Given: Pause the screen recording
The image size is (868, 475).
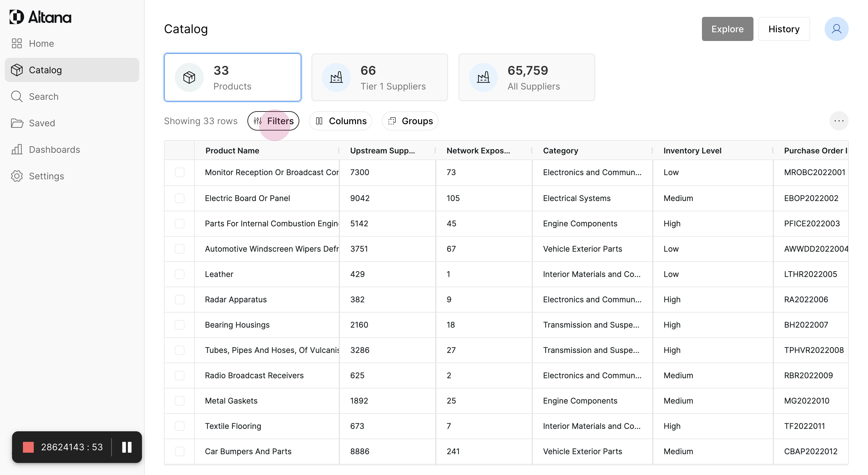Looking at the screenshot, I should (x=127, y=447).
